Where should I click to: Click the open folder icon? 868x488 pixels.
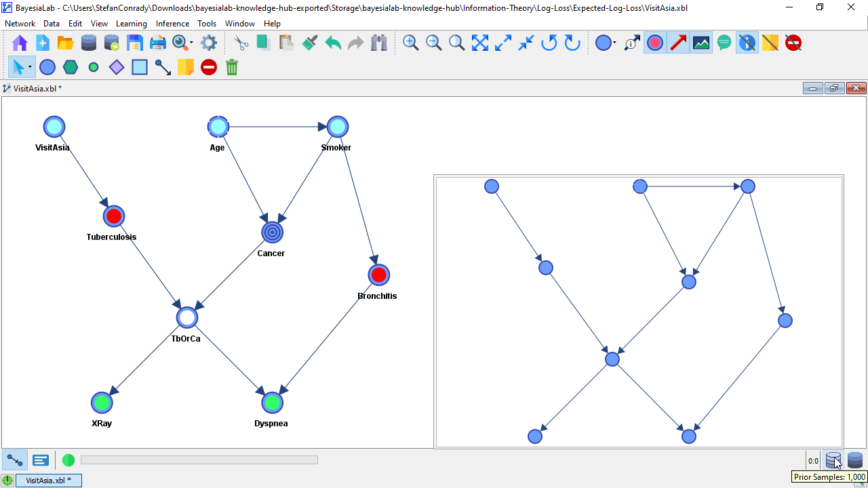(66, 43)
